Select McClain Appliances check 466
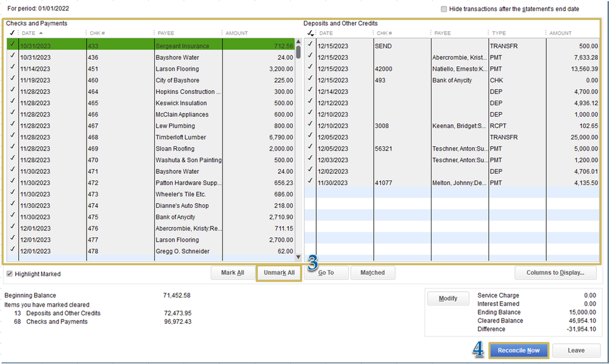 pos(151,115)
